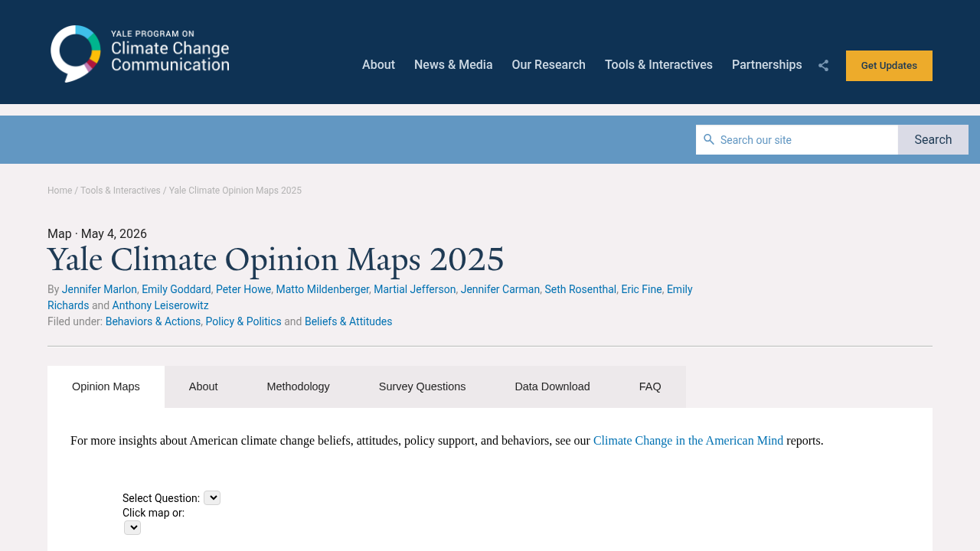Follow the Climate Change in the American Mind link
The image size is (980, 551).
coord(688,441)
